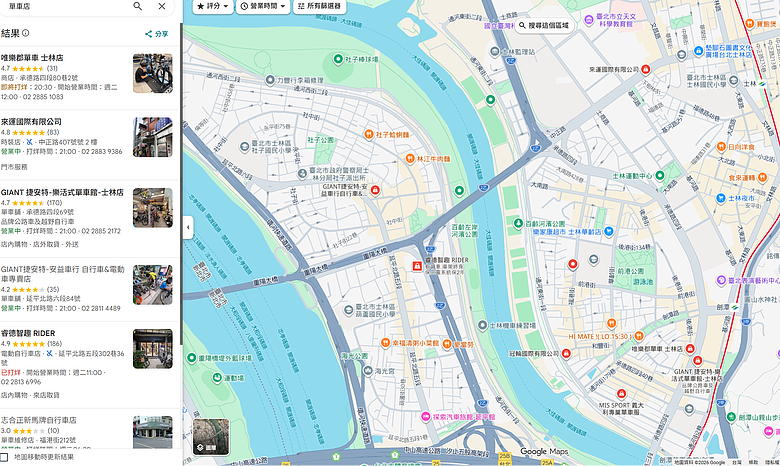Click 門市服務 text under 來運國際
Viewport: 780px width, 466px height.
(x=14, y=167)
